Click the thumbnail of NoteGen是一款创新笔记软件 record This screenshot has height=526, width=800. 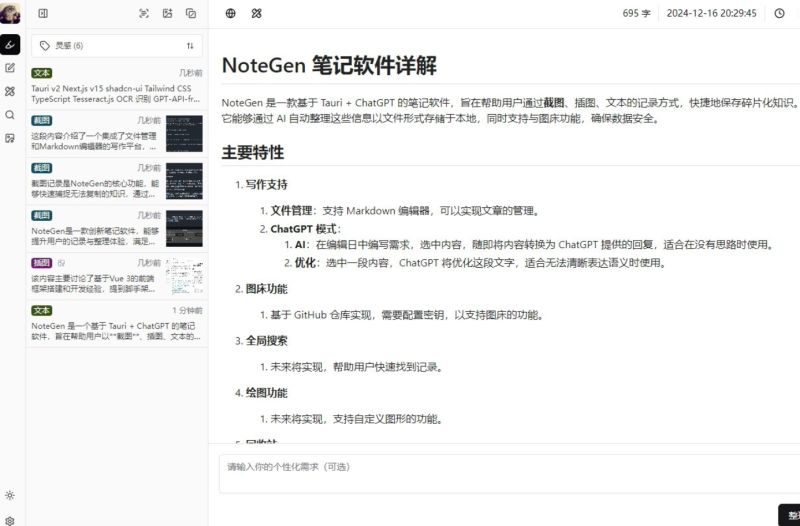click(x=184, y=229)
